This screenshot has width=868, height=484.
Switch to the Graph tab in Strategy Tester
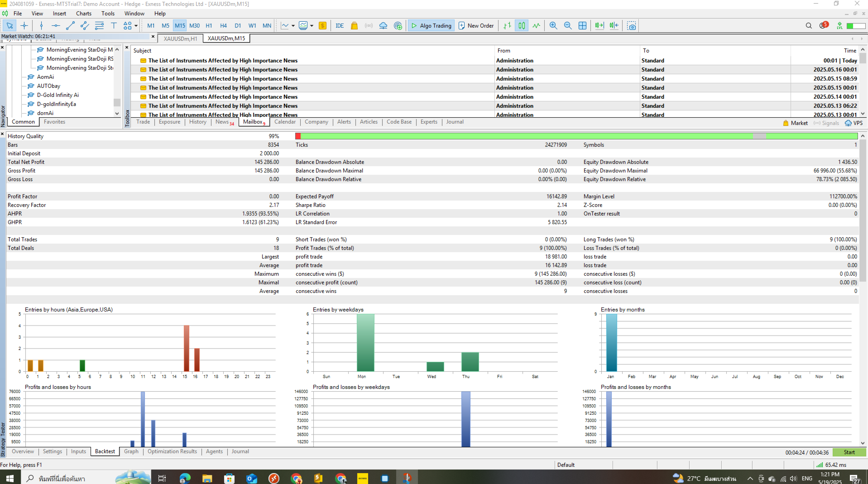tap(131, 451)
